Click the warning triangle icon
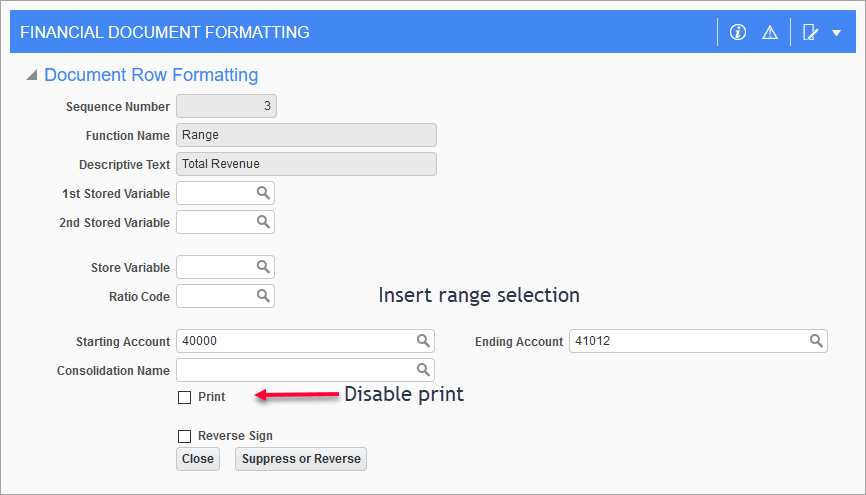This screenshot has height=495, width=866. pos(769,33)
